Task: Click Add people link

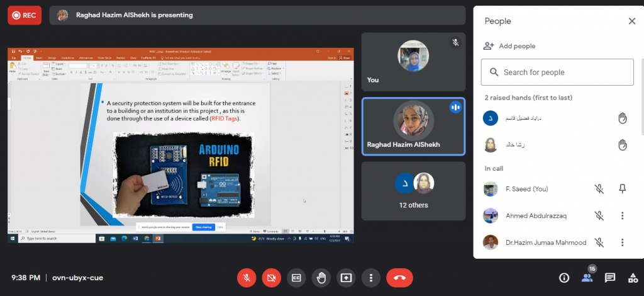Action: click(509, 46)
